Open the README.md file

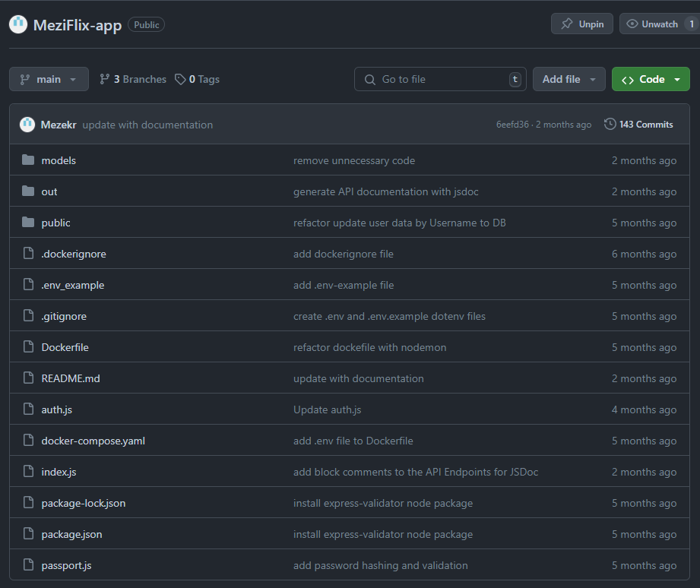pyautogui.click(x=71, y=378)
